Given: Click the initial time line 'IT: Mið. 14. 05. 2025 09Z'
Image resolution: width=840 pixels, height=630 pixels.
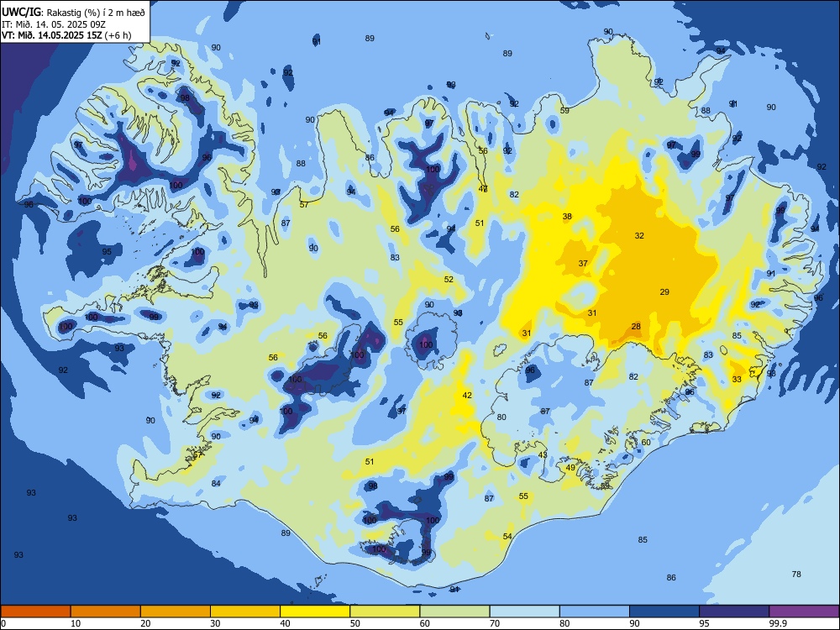Looking at the screenshot, I should [54, 24].
